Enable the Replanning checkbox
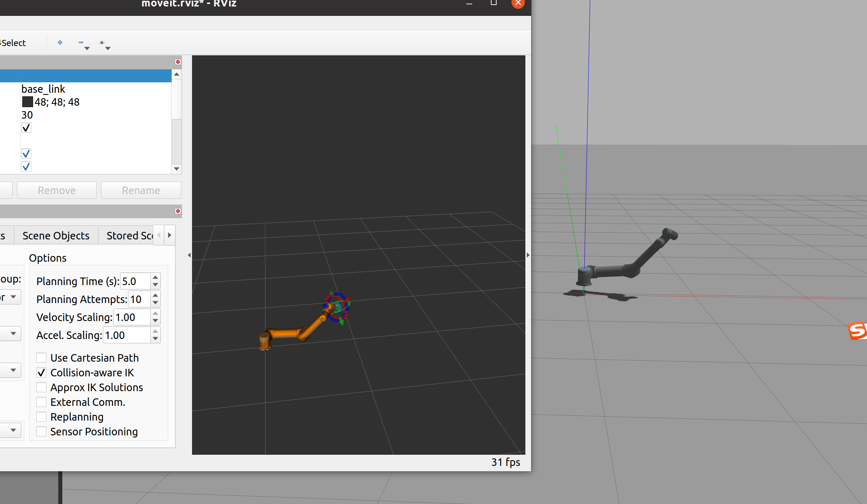867x504 pixels. pyautogui.click(x=41, y=417)
